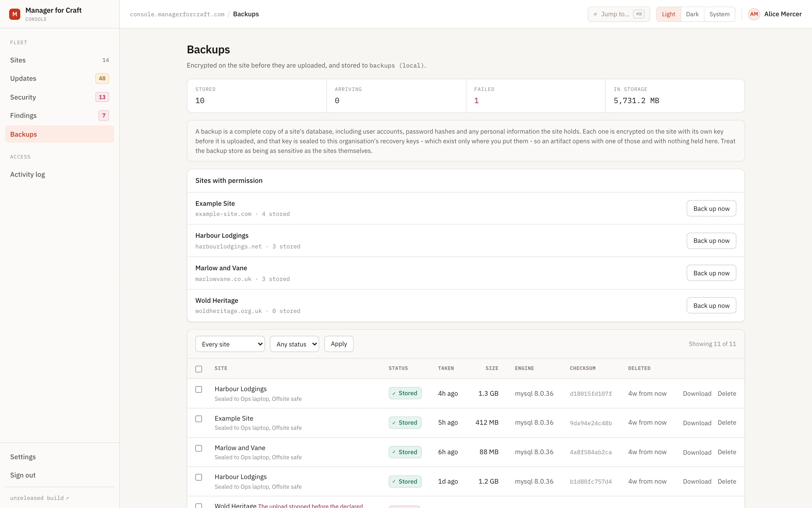Tick the select-all checkbox in table header
The image size is (812, 508).
pos(199,369)
